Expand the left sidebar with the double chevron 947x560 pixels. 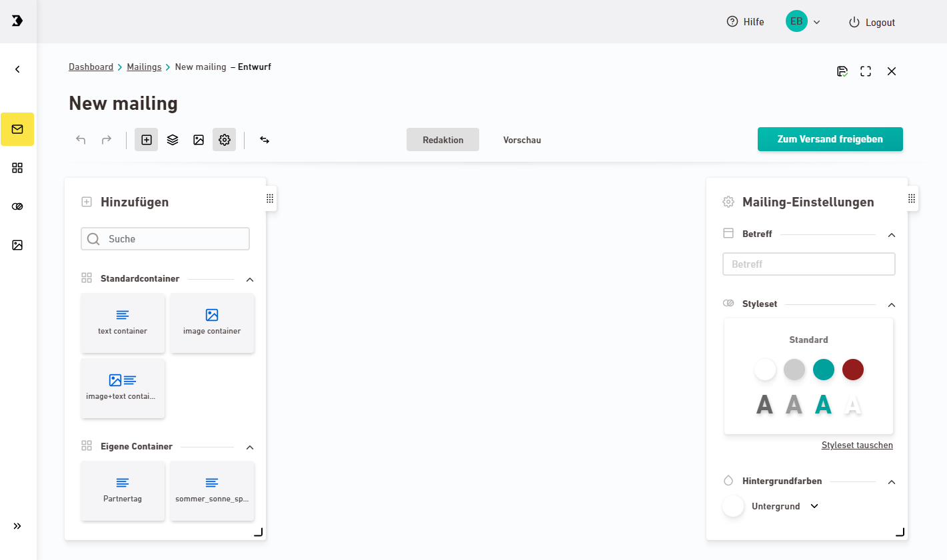pos(17,526)
